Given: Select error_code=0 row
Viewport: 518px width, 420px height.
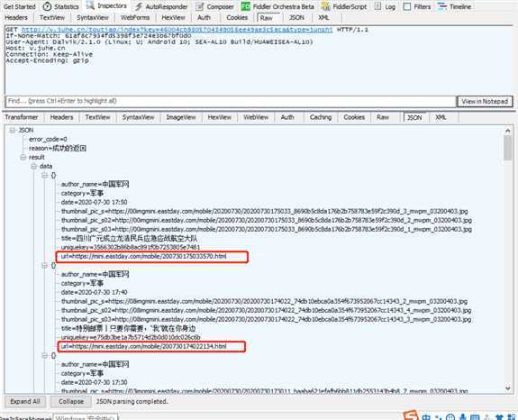Looking at the screenshot, I should pos(48,139).
